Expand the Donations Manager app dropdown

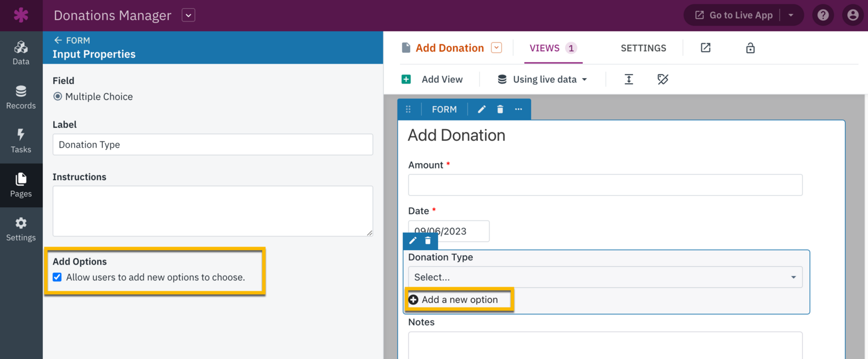click(x=188, y=16)
